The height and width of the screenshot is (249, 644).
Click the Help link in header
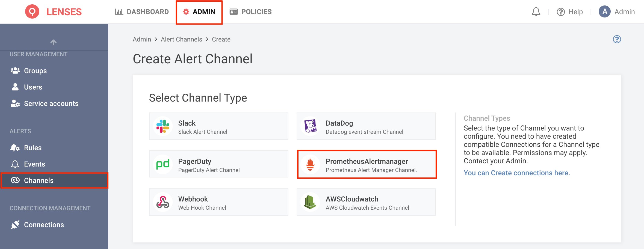tap(570, 12)
